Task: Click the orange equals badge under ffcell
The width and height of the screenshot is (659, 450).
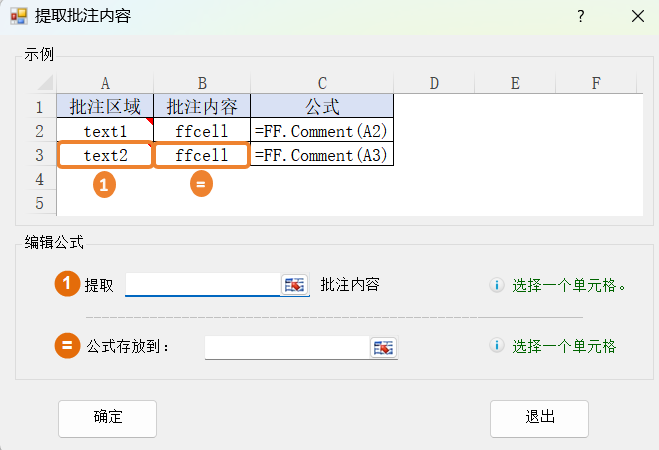Action: click(x=202, y=184)
